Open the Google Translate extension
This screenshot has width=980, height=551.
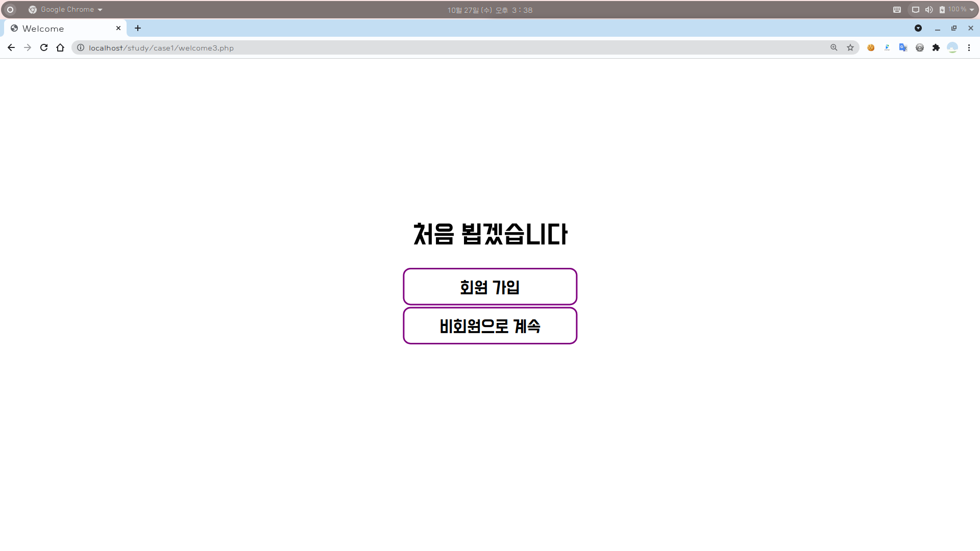(x=903, y=47)
